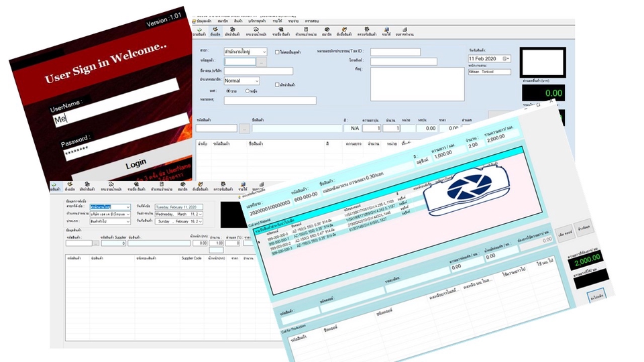Screen dimensions: 644x362
Task: Click the 'Supplier Code' column header in purchase table
Action: pos(191,258)
